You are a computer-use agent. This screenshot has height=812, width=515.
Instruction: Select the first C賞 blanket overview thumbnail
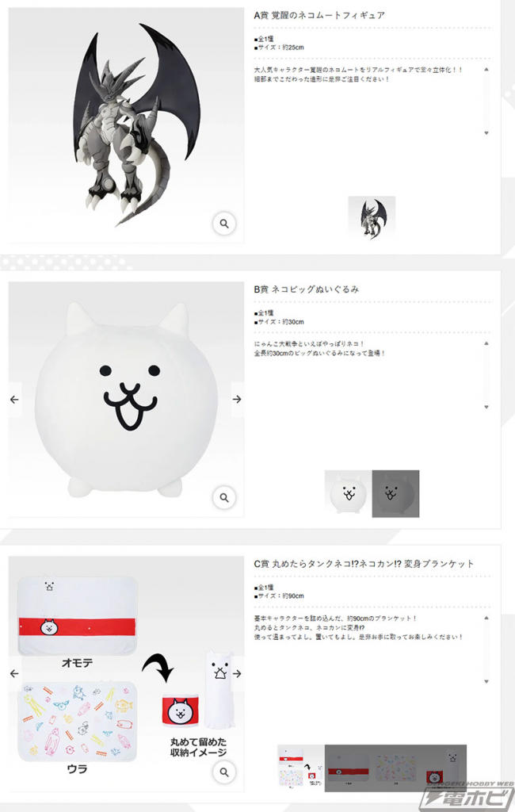(301, 768)
